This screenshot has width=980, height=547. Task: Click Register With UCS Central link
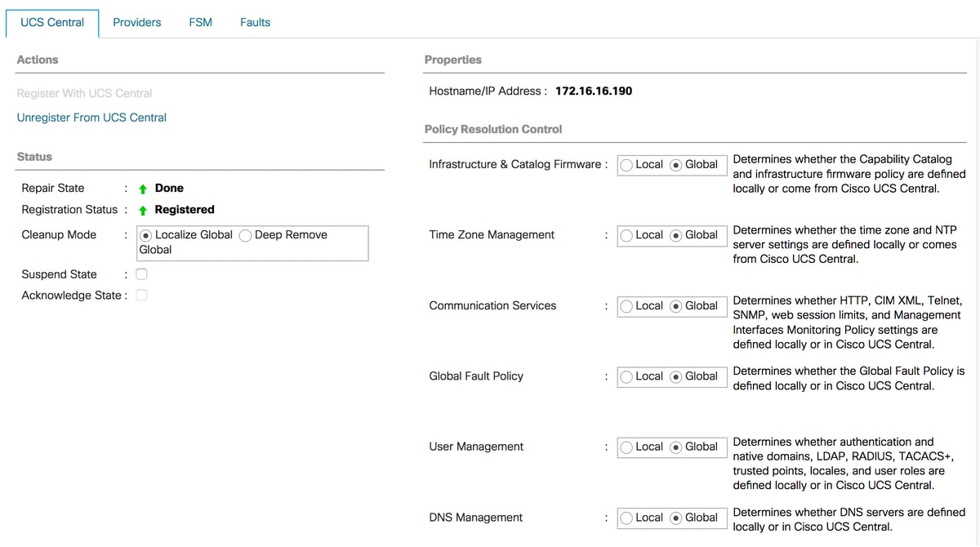pos(84,93)
